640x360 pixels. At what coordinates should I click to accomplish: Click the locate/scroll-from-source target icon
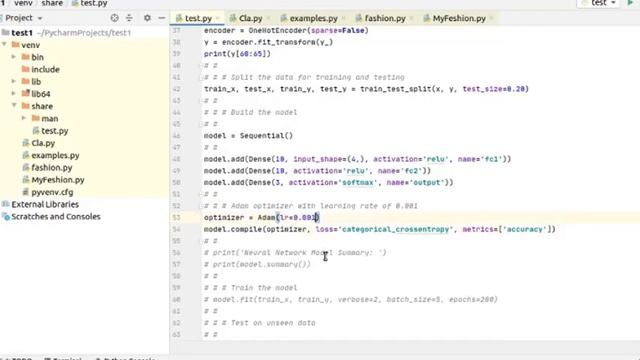(114, 18)
